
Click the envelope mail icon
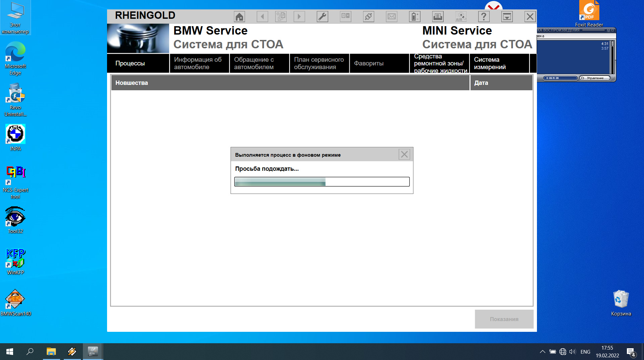tap(392, 16)
